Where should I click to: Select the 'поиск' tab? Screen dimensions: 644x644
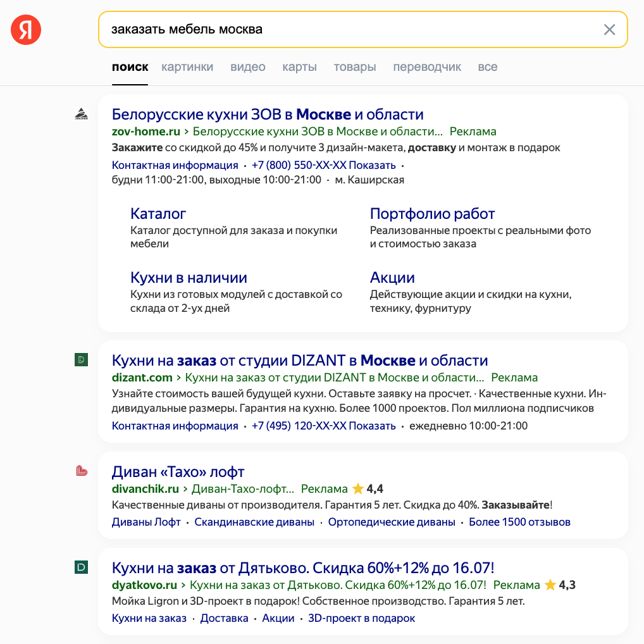130,66
